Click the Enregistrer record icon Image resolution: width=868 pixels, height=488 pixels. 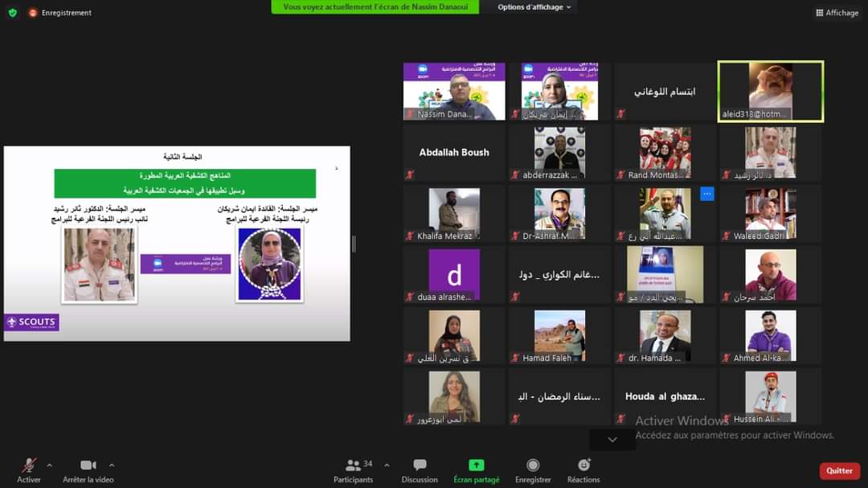pyautogui.click(x=533, y=465)
